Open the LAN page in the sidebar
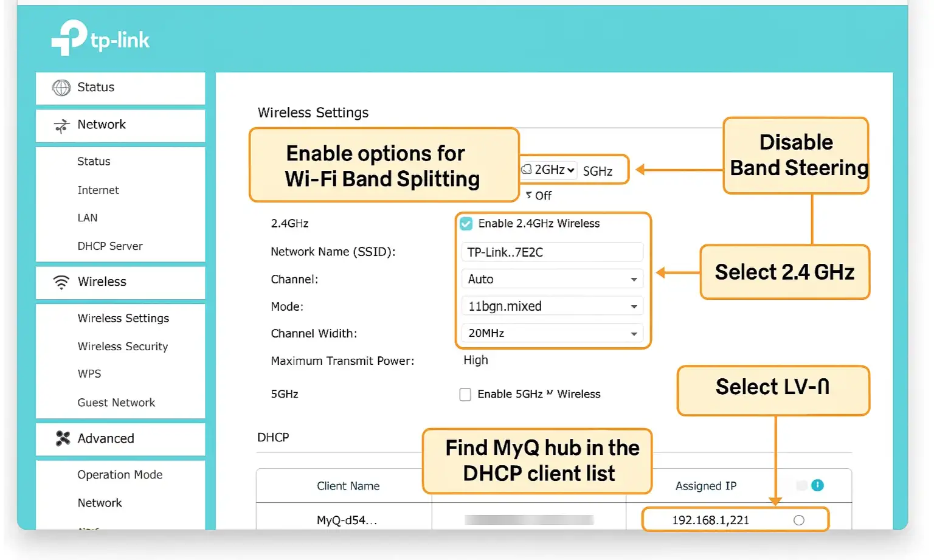 tap(88, 218)
